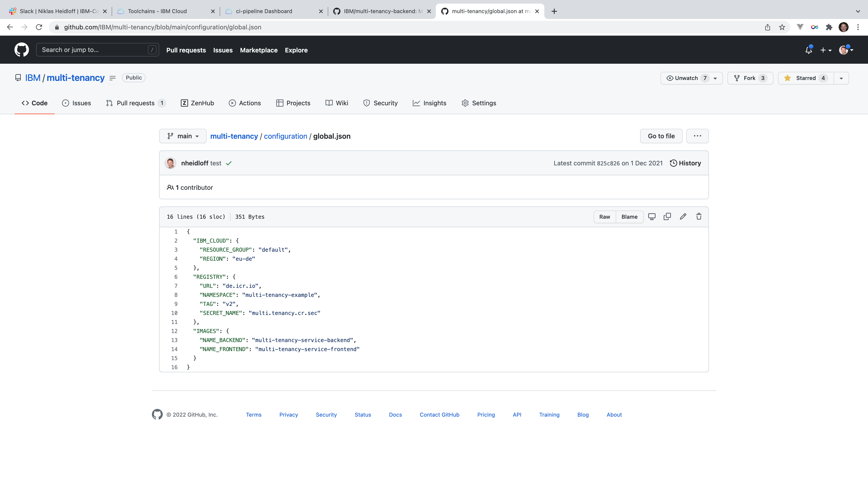Click Unwatch to change watch status

pyautogui.click(x=686, y=78)
